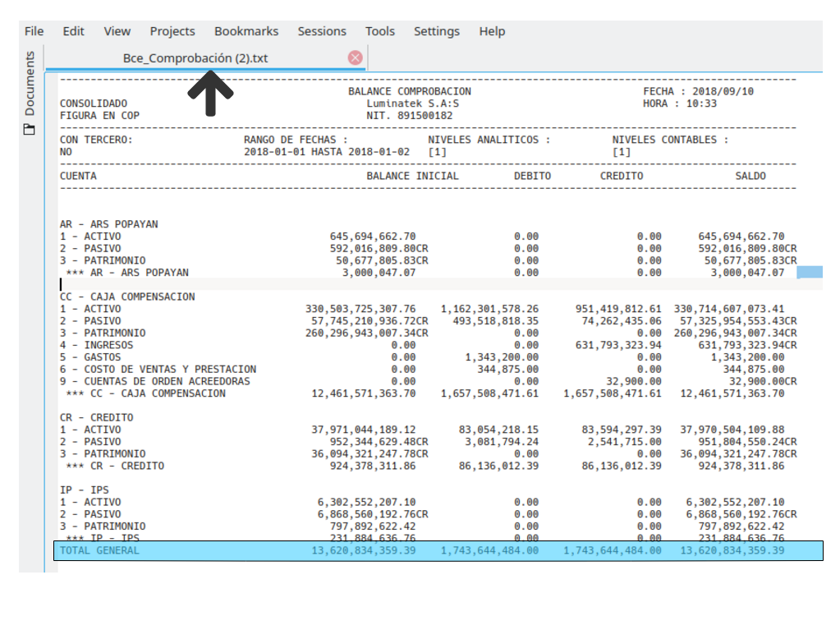Screen dimensions: 840x630
Task: Open the Help menu
Action: coord(492,31)
